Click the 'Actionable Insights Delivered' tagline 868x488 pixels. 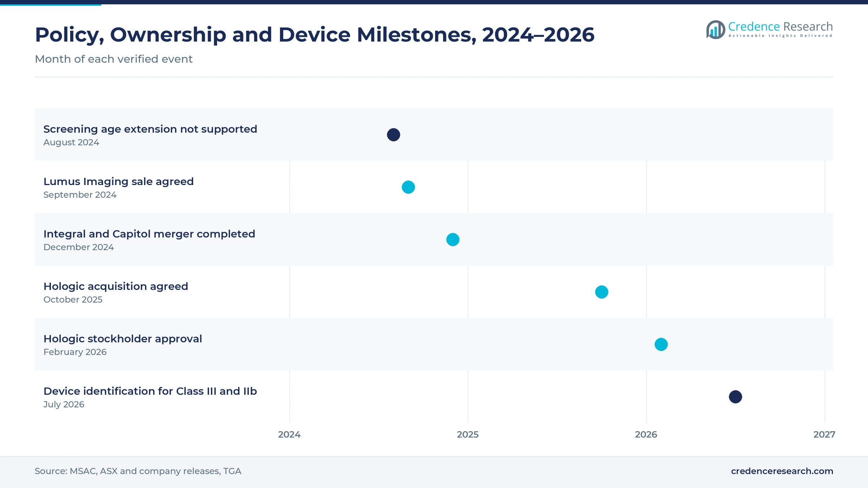[x=780, y=36]
